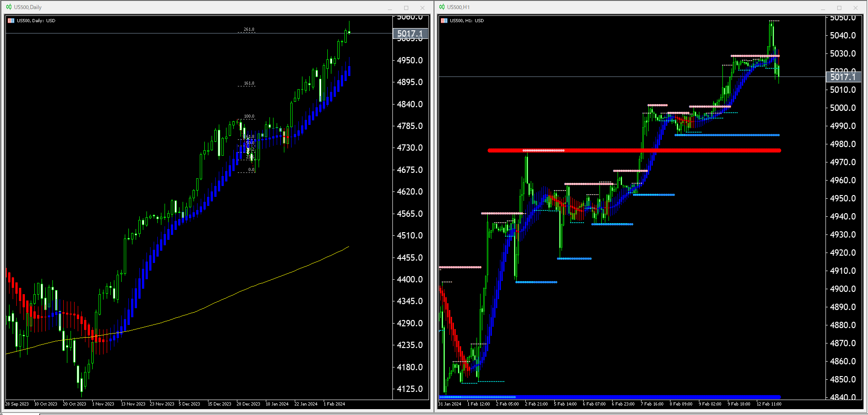
Task: Maximize the US500,H1 chart window
Action: tap(839, 8)
